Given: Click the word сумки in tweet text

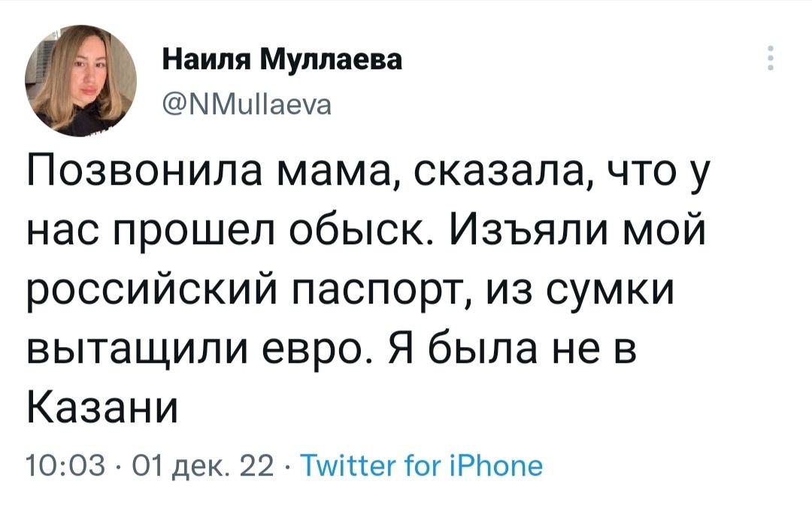Looking at the screenshot, I should pyautogui.click(x=610, y=292).
